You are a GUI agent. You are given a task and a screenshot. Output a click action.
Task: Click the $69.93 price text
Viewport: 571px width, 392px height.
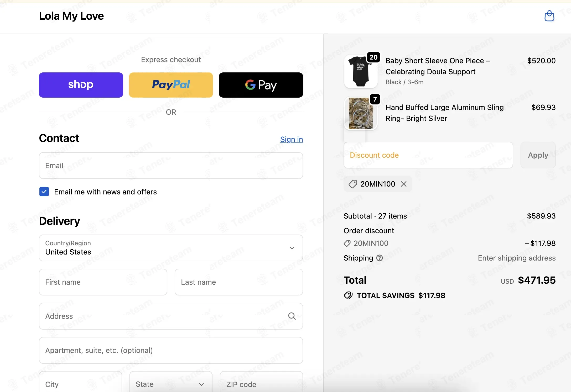pyautogui.click(x=543, y=107)
